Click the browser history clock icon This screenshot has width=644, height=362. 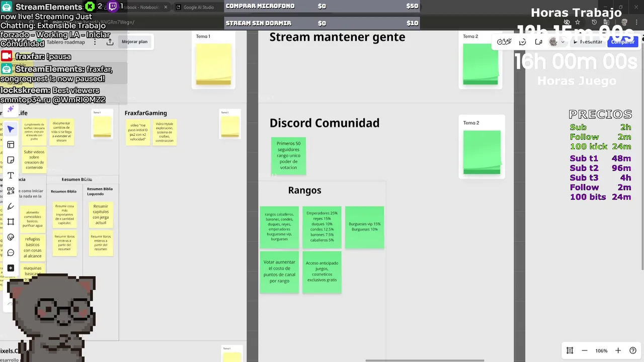click(x=594, y=22)
